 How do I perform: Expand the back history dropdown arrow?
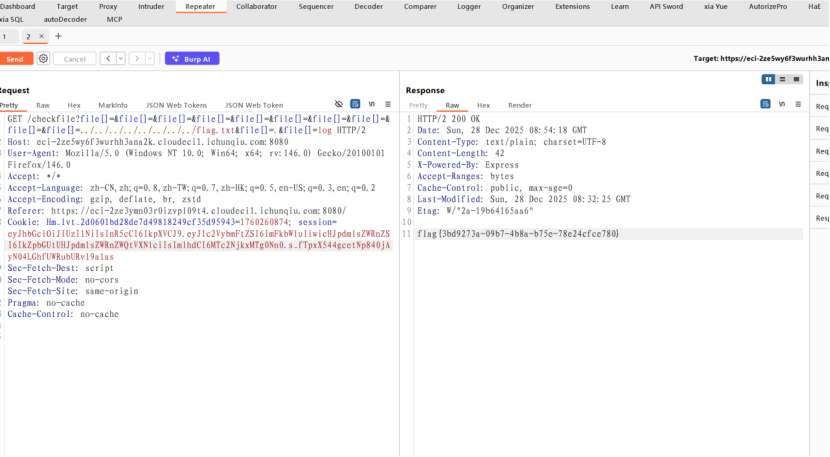(x=119, y=59)
